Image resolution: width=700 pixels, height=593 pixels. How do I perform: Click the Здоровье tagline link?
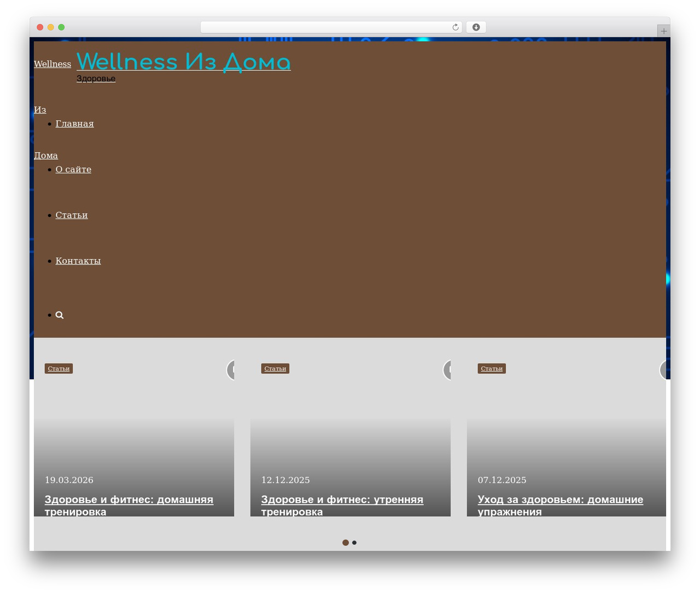pos(96,79)
